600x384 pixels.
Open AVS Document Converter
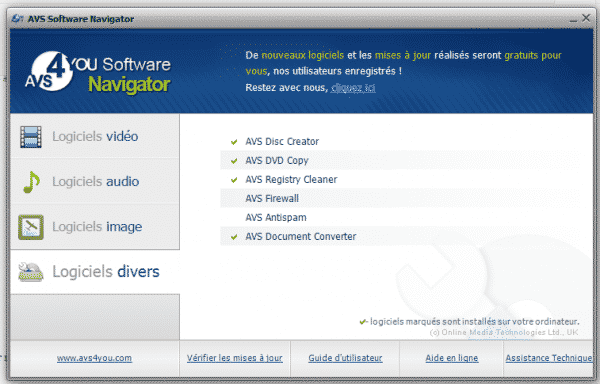tap(300, 236)
